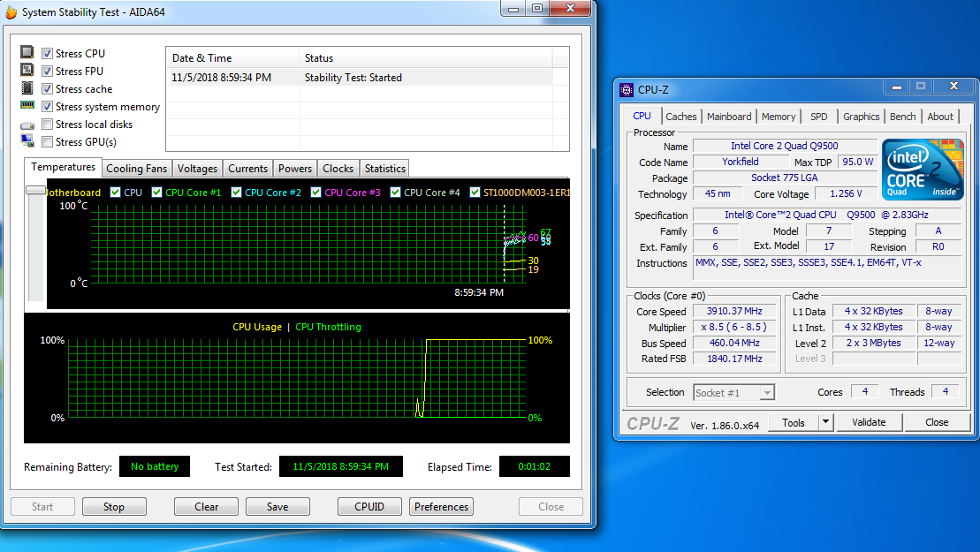Uncheck Stress system memory checkbox
Viewport: 980px width, 552px height.
[47, 107]
